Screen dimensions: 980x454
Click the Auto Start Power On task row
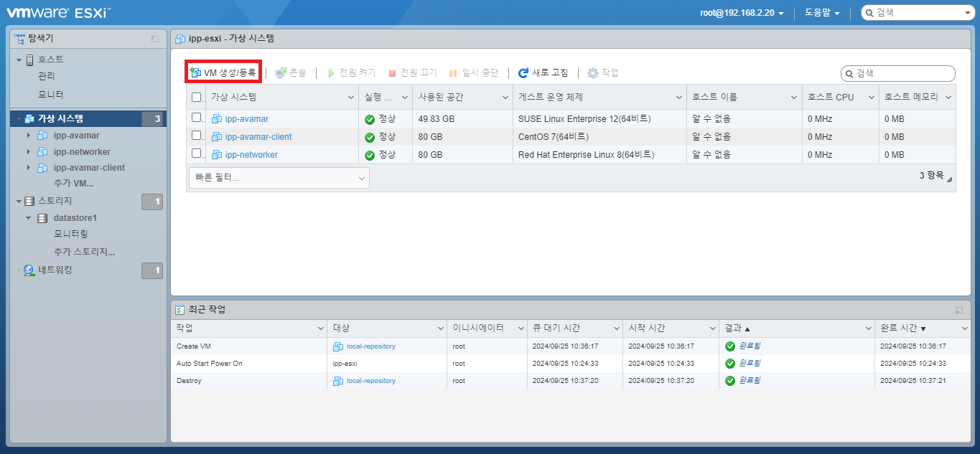point(571,364)
